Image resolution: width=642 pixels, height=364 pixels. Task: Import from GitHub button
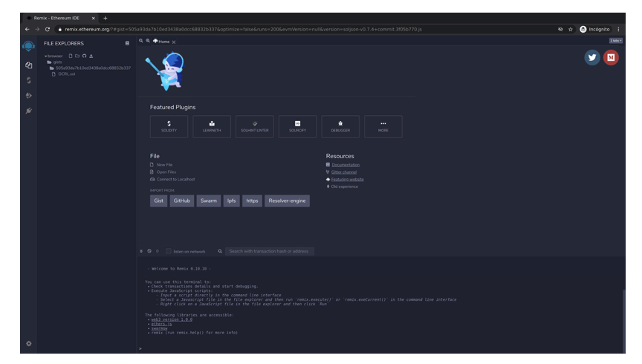182,201
